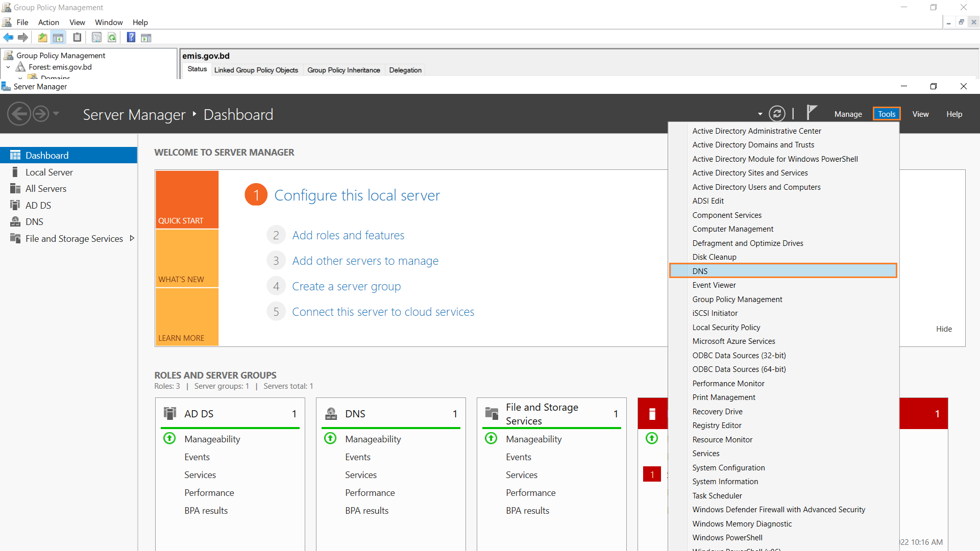Open Registry Editor from Tools menu
The height and width of the screenshot is (551, 980).
pyautogui.click(x=783, y=425)
